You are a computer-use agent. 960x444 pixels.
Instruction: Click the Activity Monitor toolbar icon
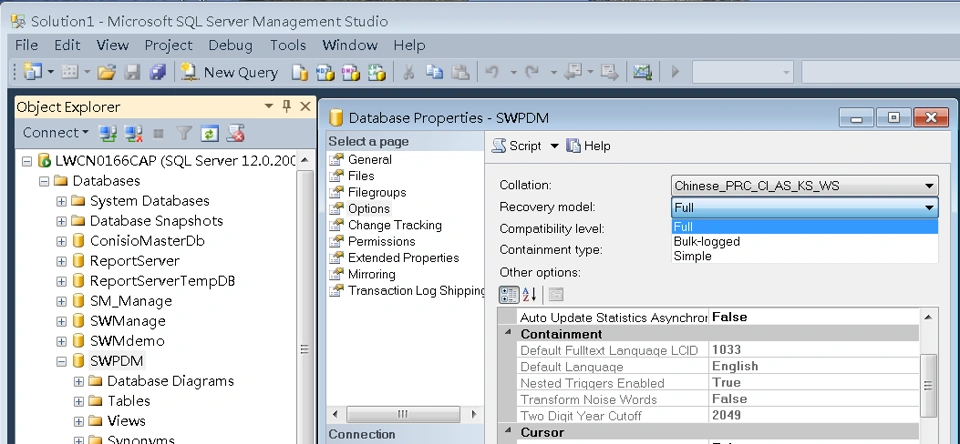(x=642, y=72)
